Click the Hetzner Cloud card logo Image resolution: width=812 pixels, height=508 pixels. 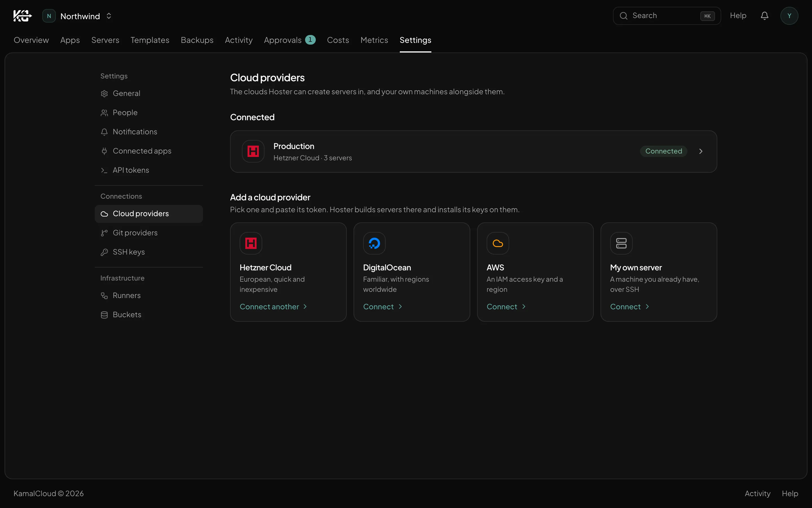click(251, 243)
